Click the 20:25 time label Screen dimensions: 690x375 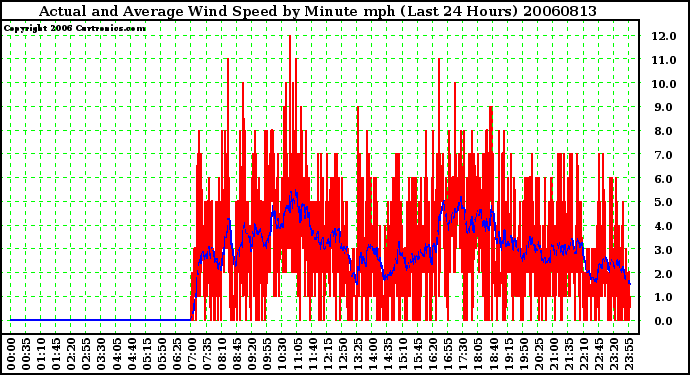[x=538, y=354]
